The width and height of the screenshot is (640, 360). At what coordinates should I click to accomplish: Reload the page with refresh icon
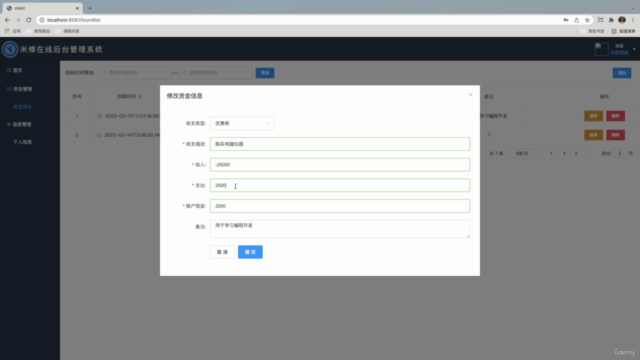[29, 20]
